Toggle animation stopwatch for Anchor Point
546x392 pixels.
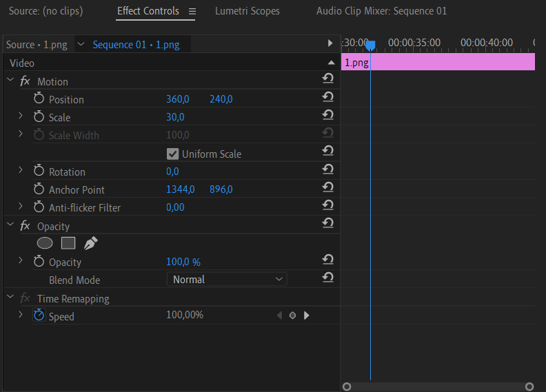coord(39,189)
